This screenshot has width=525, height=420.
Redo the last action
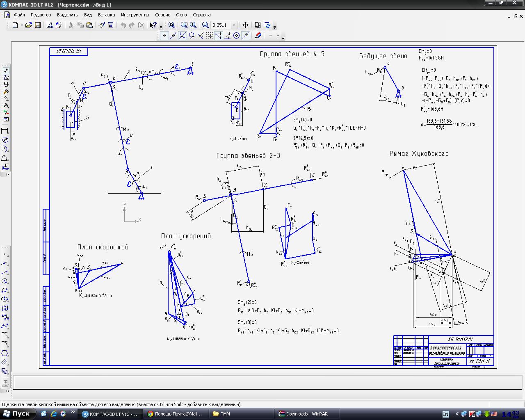coord(132,25)
